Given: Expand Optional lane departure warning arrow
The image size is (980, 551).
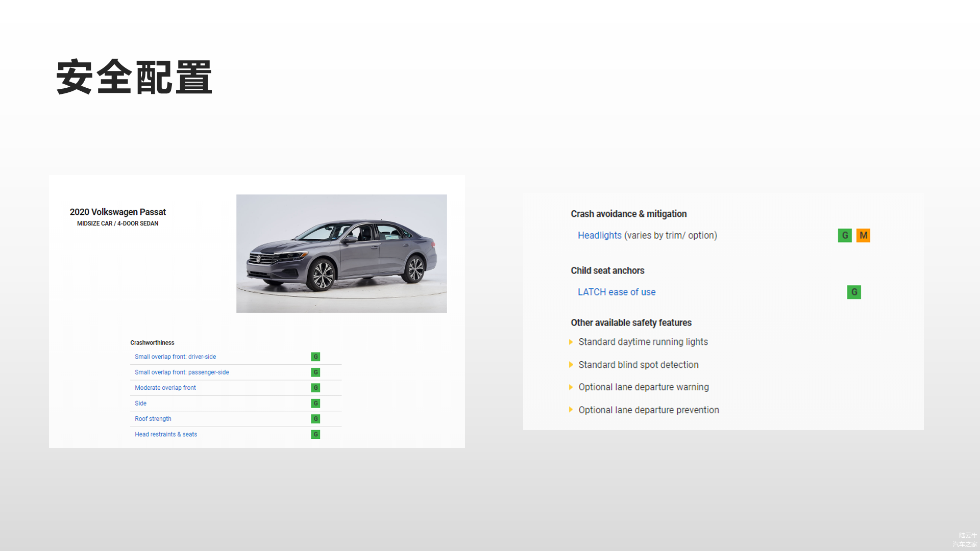Looking at the screenshot, I should coord(571,387).
